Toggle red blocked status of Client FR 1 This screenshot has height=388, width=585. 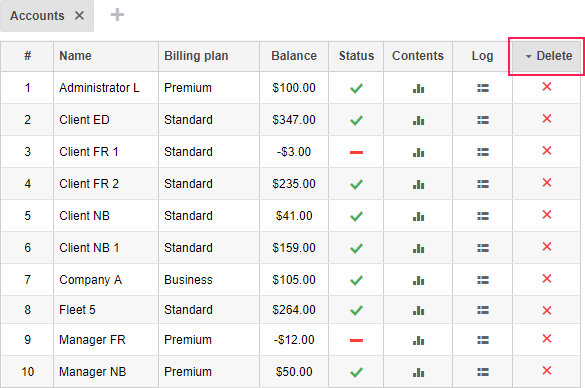tap(356, 152)
